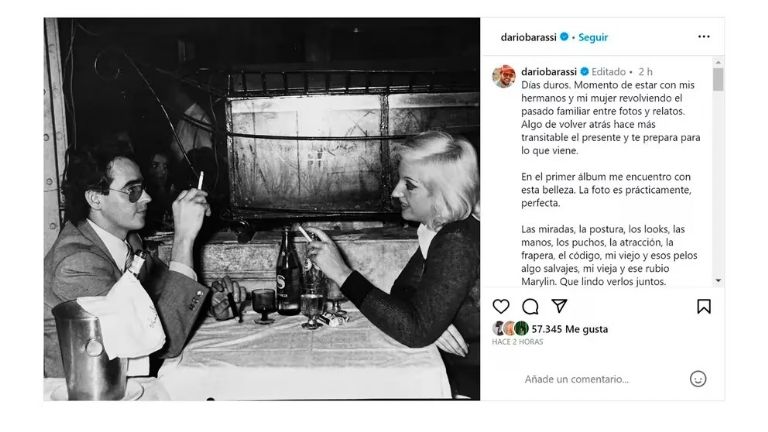Image resolution: width=768 pixels, height=432 pixels.
Task: View the 57.345 Me gusta likes list
Action: click(570, 329)
